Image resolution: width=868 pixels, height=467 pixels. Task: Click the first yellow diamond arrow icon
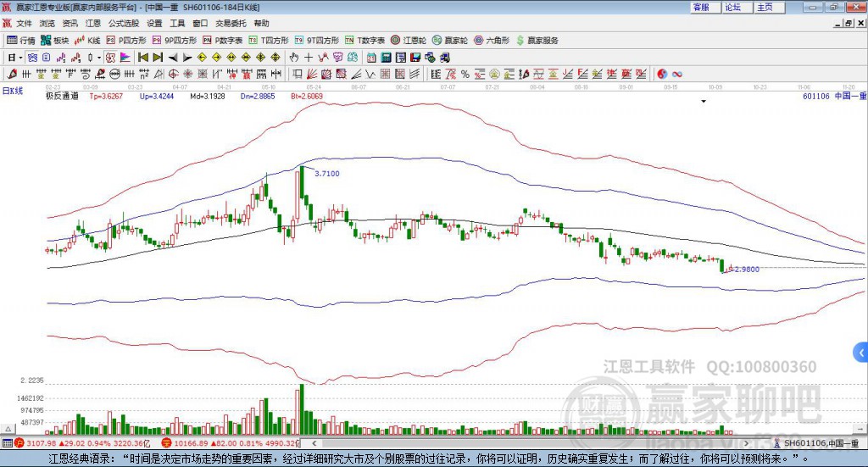point(202,58)
